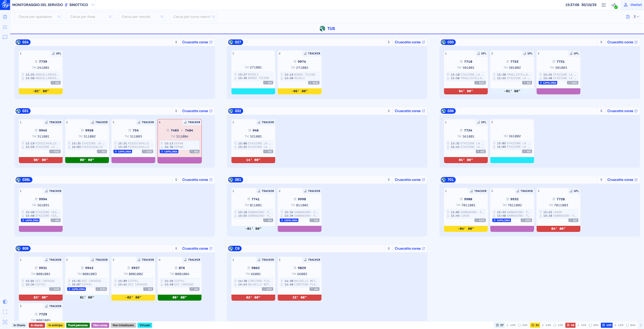Click the clock 15:37:06 in the header

tap(572, 5)
